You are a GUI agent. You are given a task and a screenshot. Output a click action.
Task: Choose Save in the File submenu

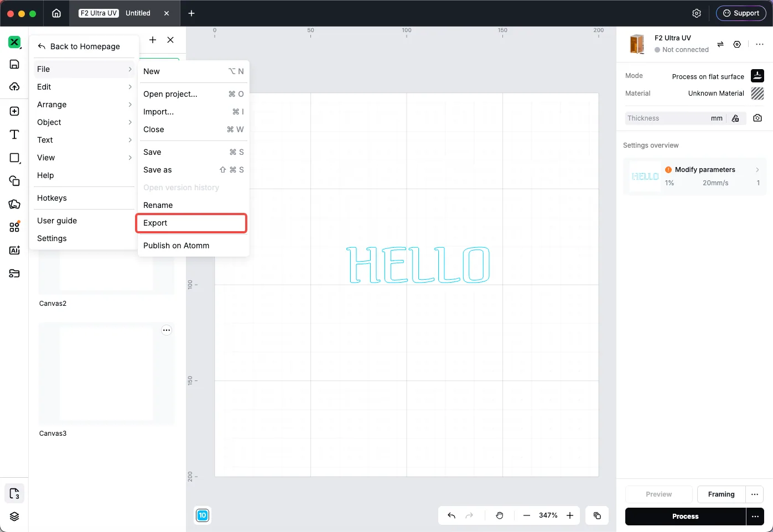(193, 152)
